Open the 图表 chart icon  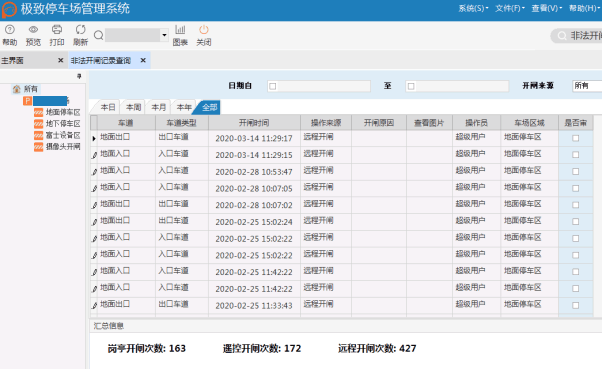click(180, 30)
